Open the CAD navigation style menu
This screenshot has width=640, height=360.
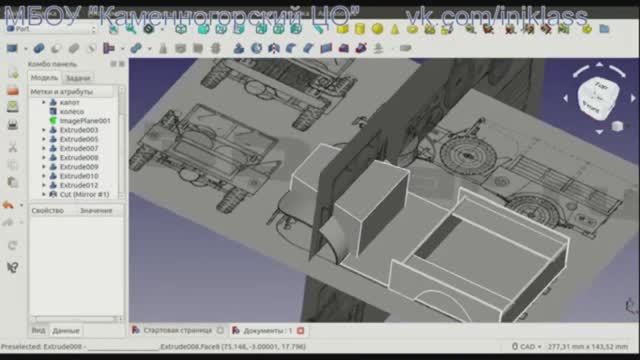click(x=527, y=347)
